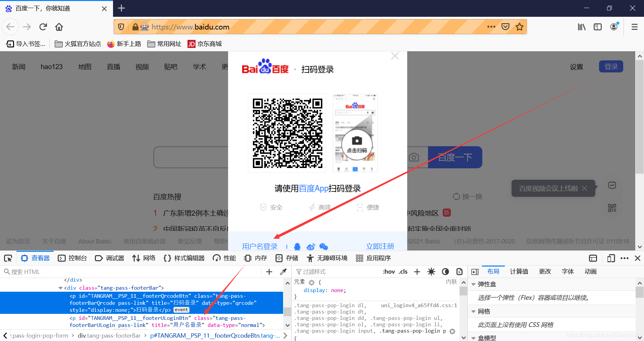Log in with Weibo icon

[311, 247]
